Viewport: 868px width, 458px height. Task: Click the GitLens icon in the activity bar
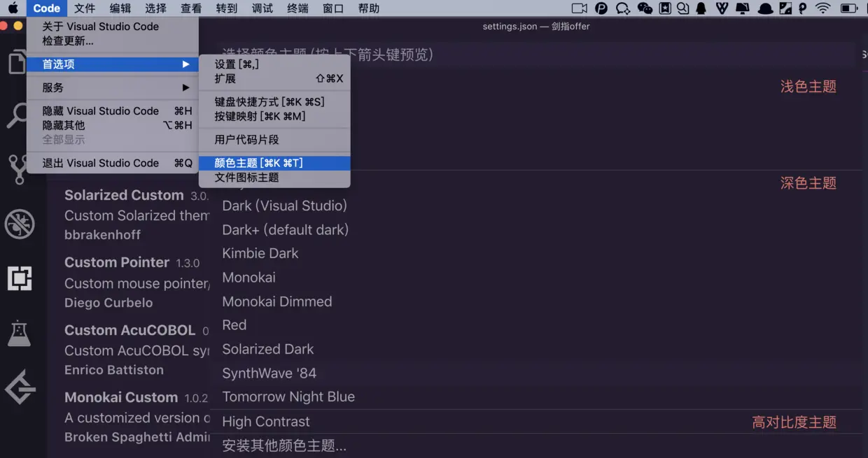pos(20,387)
